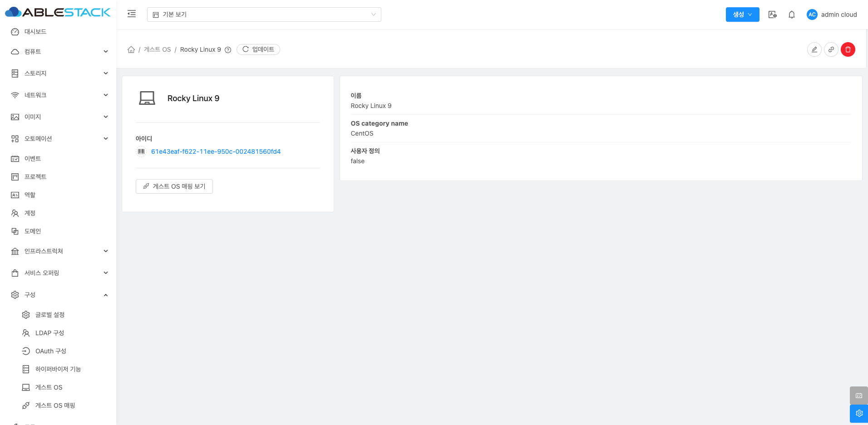The width and height of the screenshot is (868, 425).
Task: Expand the 네트워크 sidebar menu
Action: point(58,95)
